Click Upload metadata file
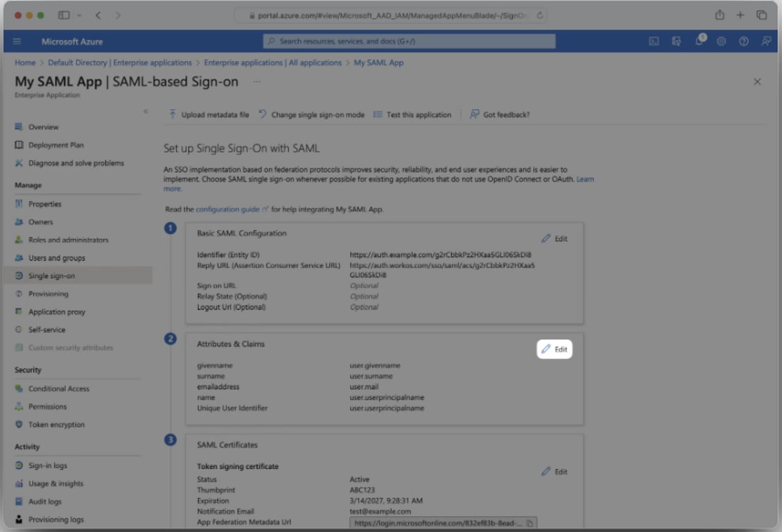The height and width of the screenshot is (532, 782). click(209, 114)
